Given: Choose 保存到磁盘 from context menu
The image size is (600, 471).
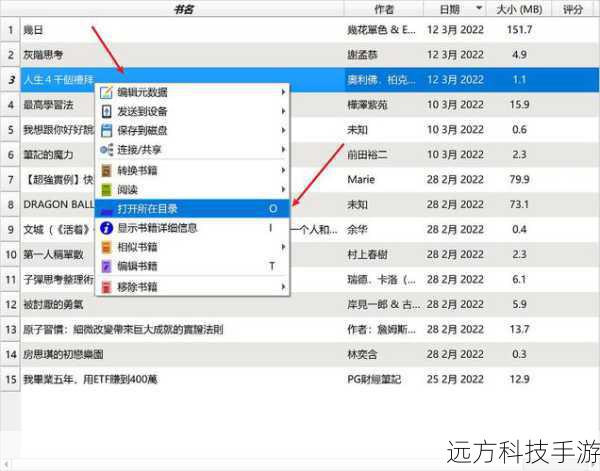Looking at the screenshot, I should coord(192,130).
